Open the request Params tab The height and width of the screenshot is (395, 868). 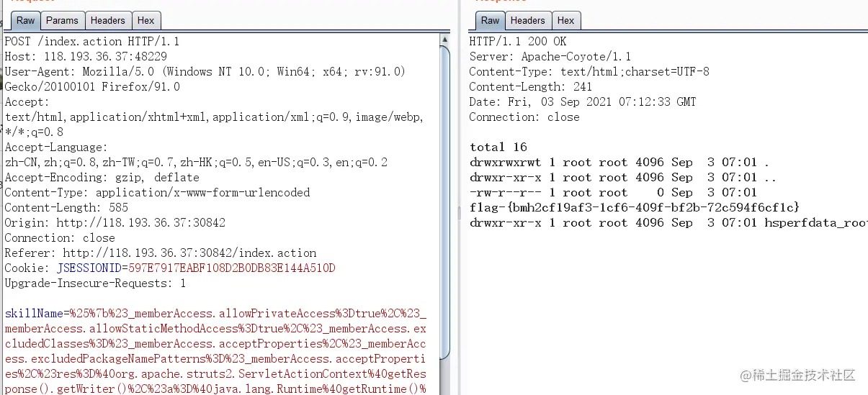[x=62, y=21]
